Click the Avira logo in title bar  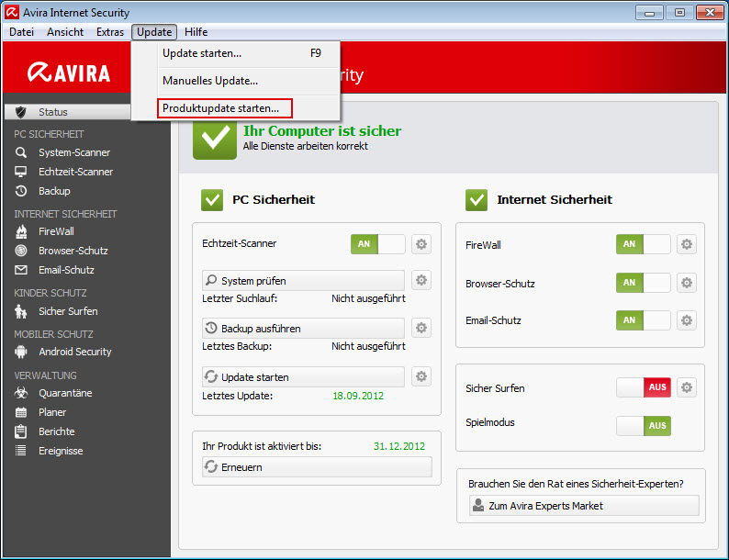coord(12,13)
